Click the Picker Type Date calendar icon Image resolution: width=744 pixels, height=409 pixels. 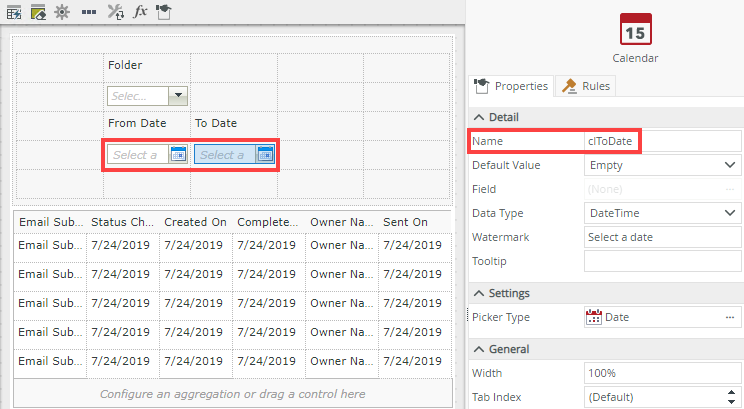coord(594,317)
